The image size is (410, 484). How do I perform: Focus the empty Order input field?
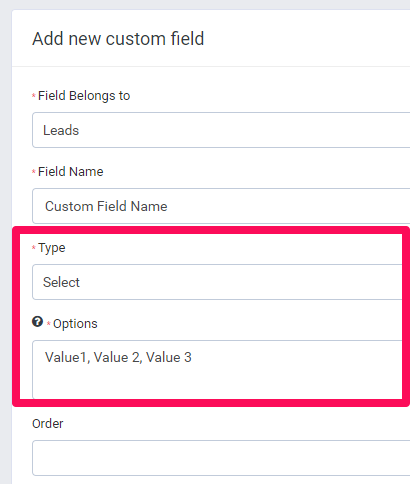(x=221, y=458)
